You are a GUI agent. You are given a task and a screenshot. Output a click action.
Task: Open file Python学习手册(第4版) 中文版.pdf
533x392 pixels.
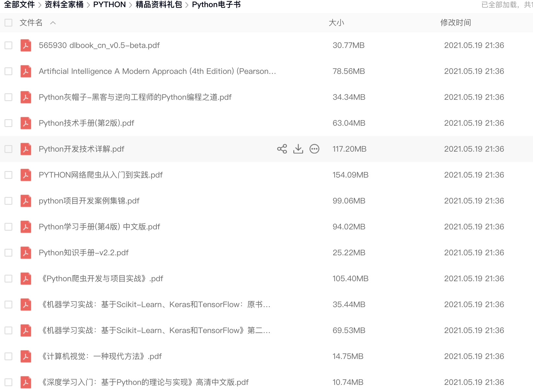coord(99,227)
